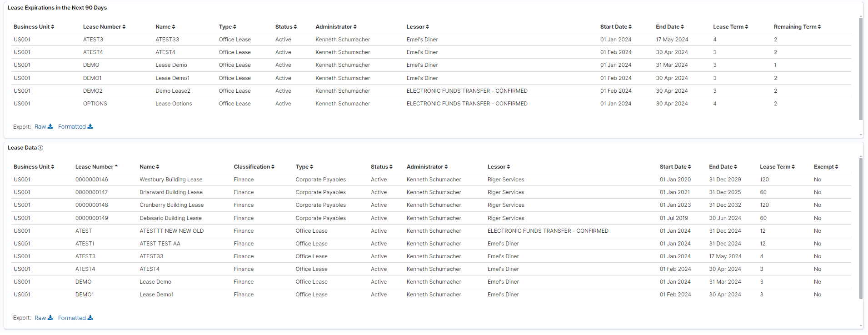The width and height of the screenshot is (868, 335).
Task: Sort Lease Data by Administrator
Action: [x=427, y=167]
